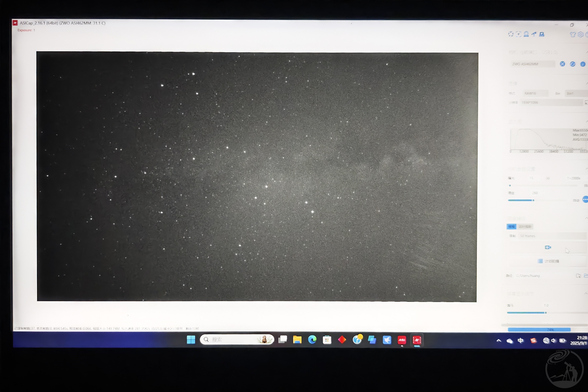Click the telescope mount control icon
Image resolution: width=588 pixels, height=392 pixels.
coord(534,34)
